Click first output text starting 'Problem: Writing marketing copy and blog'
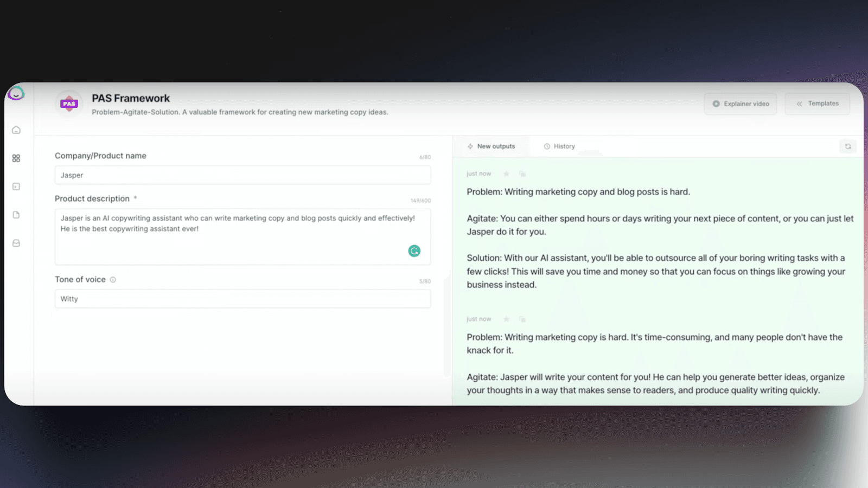 (578, 192)
